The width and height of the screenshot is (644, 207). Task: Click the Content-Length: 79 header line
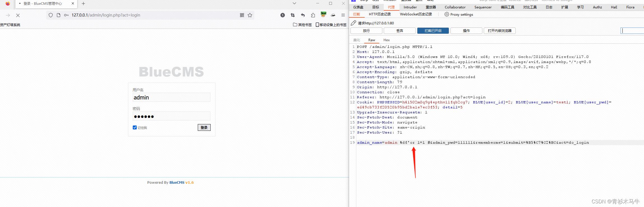click(380, 82)
